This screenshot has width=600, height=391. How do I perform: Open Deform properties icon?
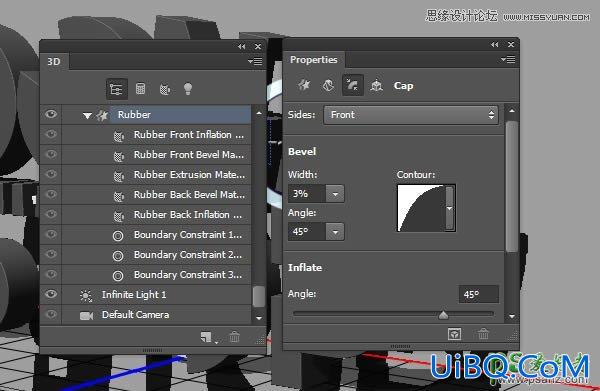[328, 85]
